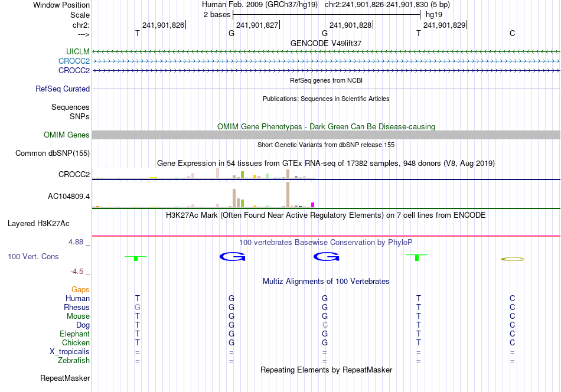Viewport: 561px width, 392px height.
Task: Click position label 241,901,826
Action: tap(163, 25)
